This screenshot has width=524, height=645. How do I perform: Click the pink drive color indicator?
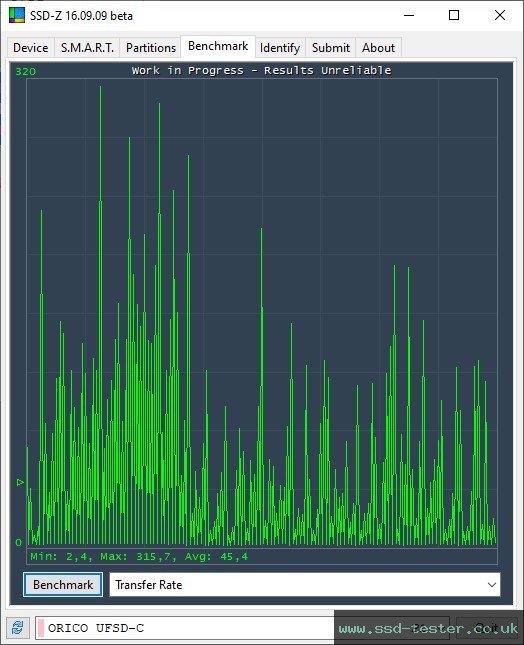(41, 628)
